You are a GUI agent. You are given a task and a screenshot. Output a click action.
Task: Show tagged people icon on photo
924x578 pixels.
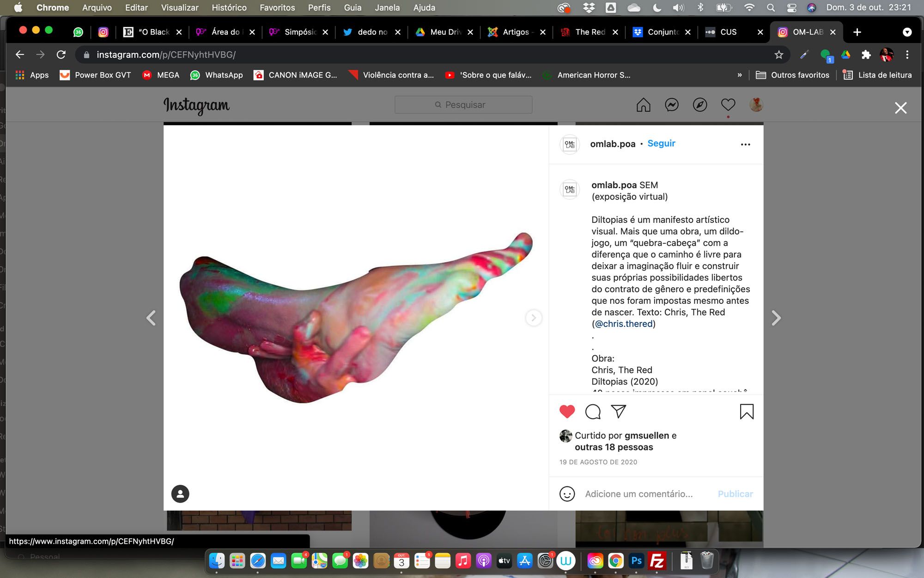pos(180,494)
